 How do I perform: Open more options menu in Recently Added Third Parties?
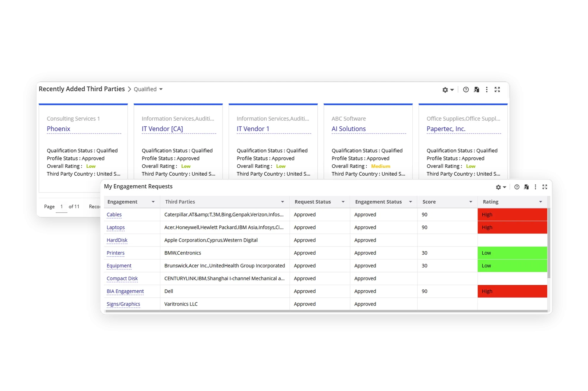(486, 89)
